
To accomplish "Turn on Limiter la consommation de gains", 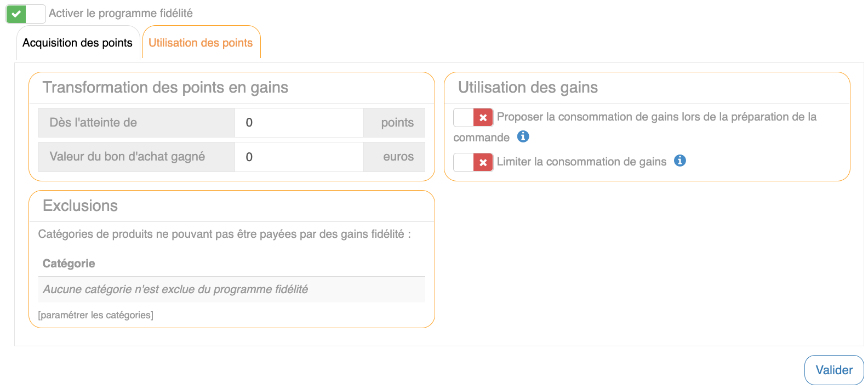I will click(x=473, y=162).
